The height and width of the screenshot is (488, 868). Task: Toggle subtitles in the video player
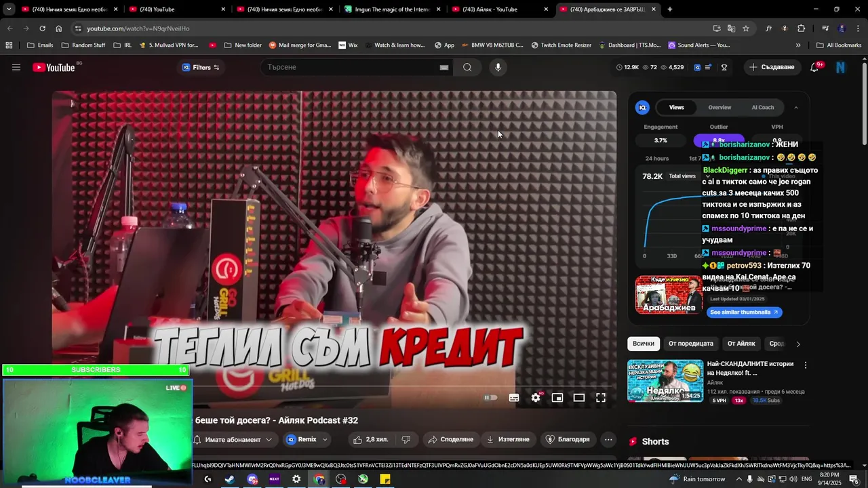(x=514, y=398)
